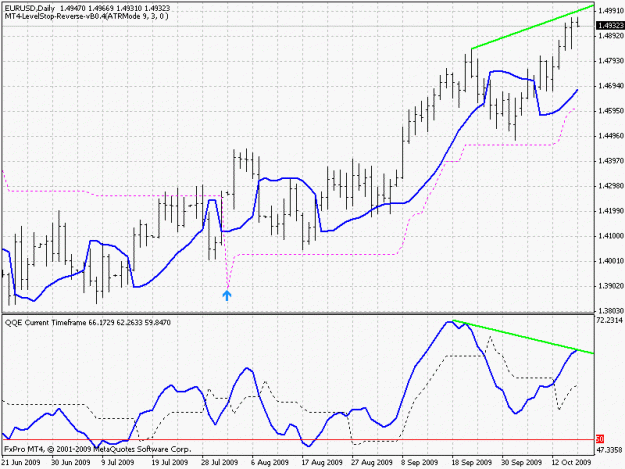This screenshot has width=625, height=469.
Task: Click the 9 Jul 2009 date label
Action: pos(118,462)
